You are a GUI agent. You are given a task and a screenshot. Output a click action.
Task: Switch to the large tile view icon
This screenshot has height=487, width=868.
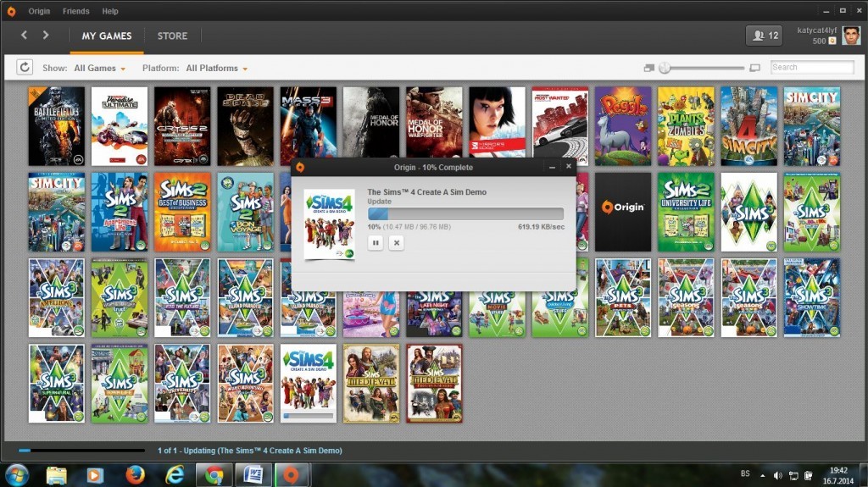coord(754,68)
